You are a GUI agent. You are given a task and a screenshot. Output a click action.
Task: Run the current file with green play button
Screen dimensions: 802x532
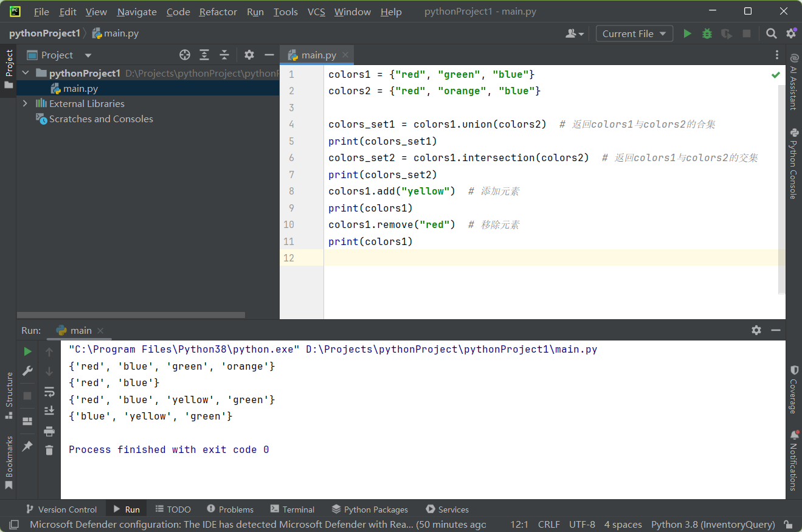[687, 34]
